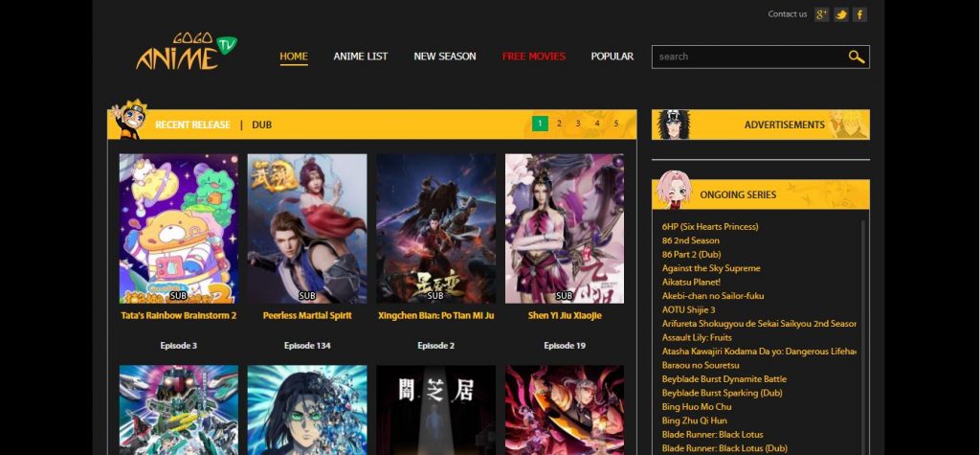The width and height of the screenshot is (980, 455).
Task: Open the Popular menu
Action: tap(612, 57)
